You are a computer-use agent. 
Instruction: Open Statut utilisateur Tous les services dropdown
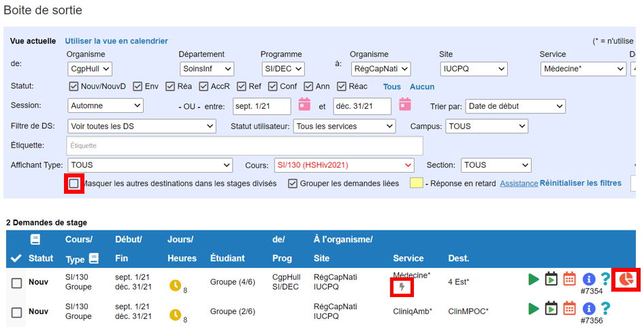click(344, 126)
